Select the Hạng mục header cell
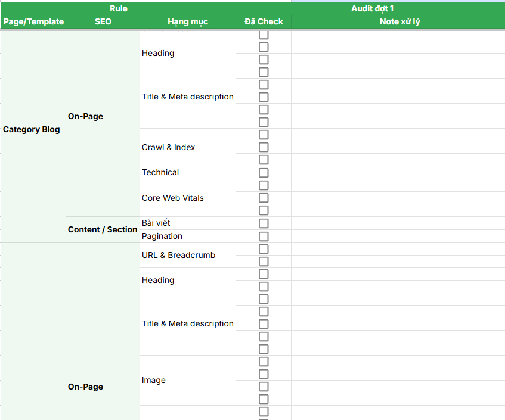Image resolution: width=505 pixels, height=420 pixels. coord(187,21)
